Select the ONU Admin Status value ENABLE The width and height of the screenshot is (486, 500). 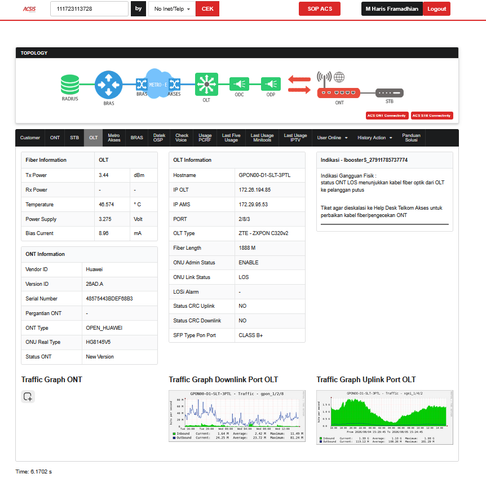(x=248, y=263)
